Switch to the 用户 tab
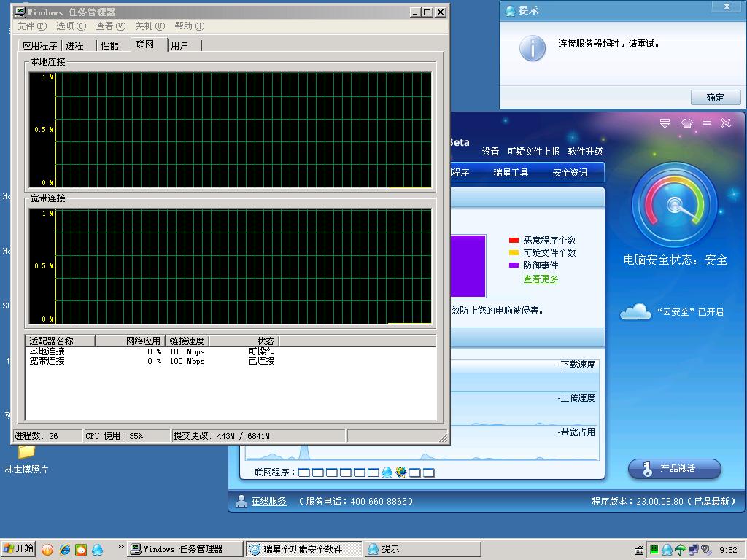The image size is (747, 560). tap(185, 45)
